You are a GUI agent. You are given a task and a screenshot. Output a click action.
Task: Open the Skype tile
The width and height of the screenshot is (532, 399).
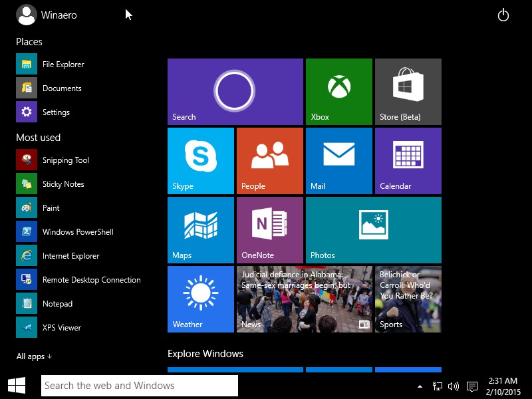click(x=201, y=161)
